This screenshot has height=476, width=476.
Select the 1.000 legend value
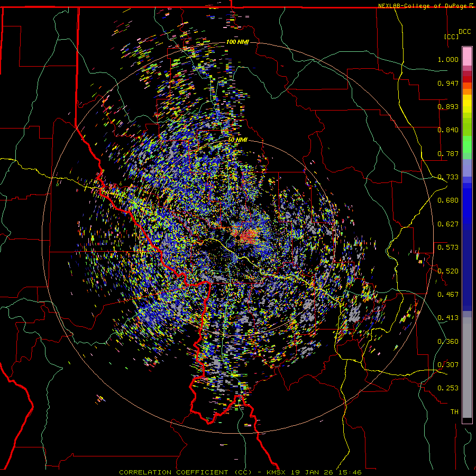[x=448, y=59]
